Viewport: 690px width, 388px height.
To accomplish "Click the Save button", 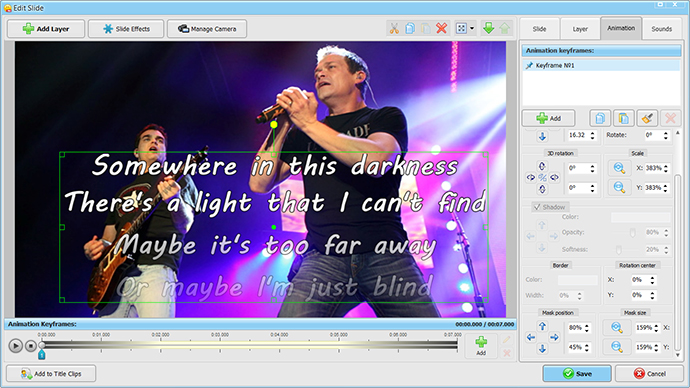I will click(x=577, y=373).
